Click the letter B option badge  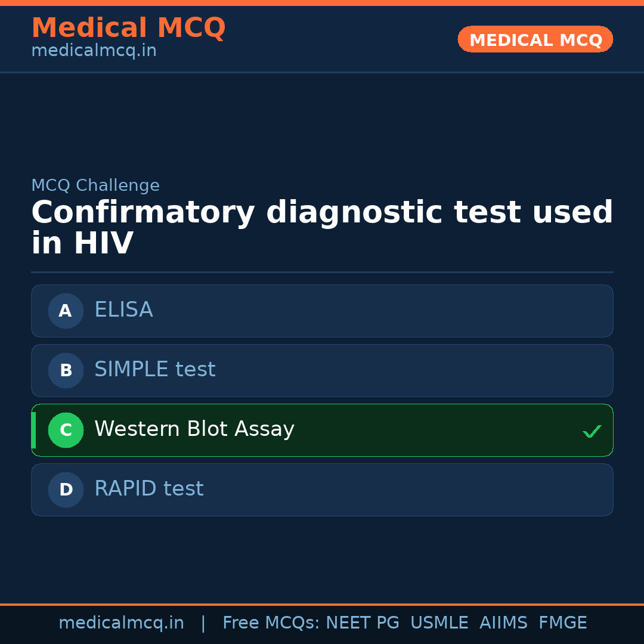click(x=66, y=370)
